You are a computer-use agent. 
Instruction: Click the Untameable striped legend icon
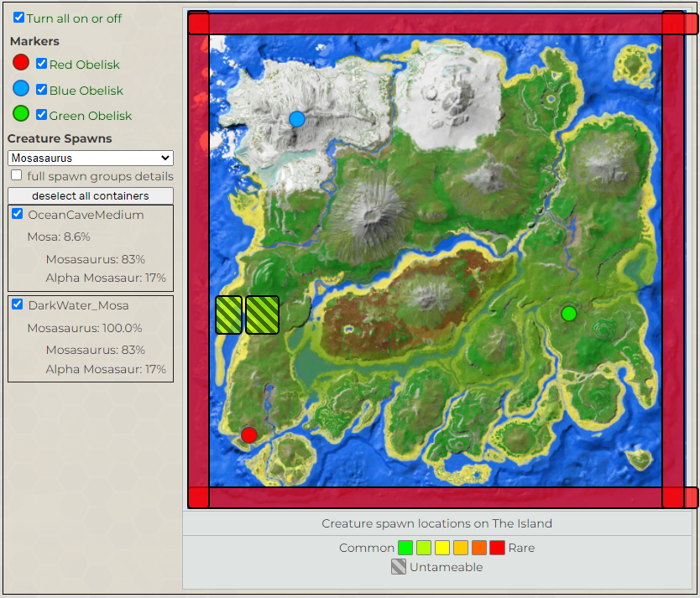398,567
